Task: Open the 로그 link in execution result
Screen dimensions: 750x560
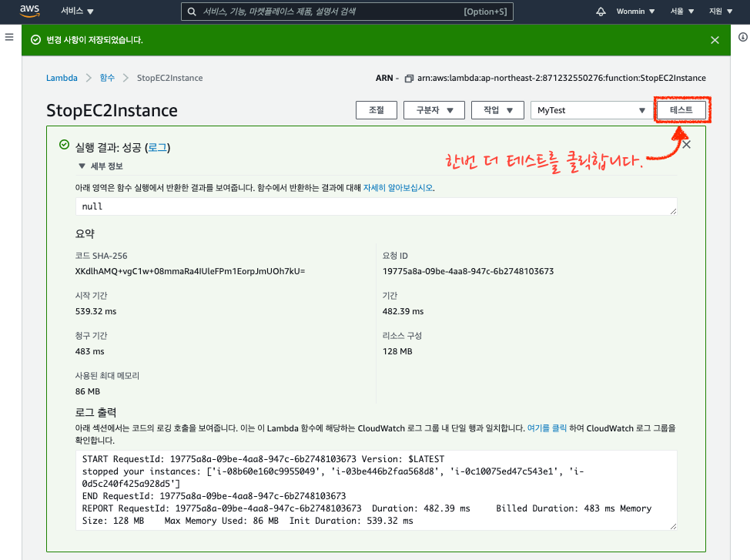Action: [157, 147]
